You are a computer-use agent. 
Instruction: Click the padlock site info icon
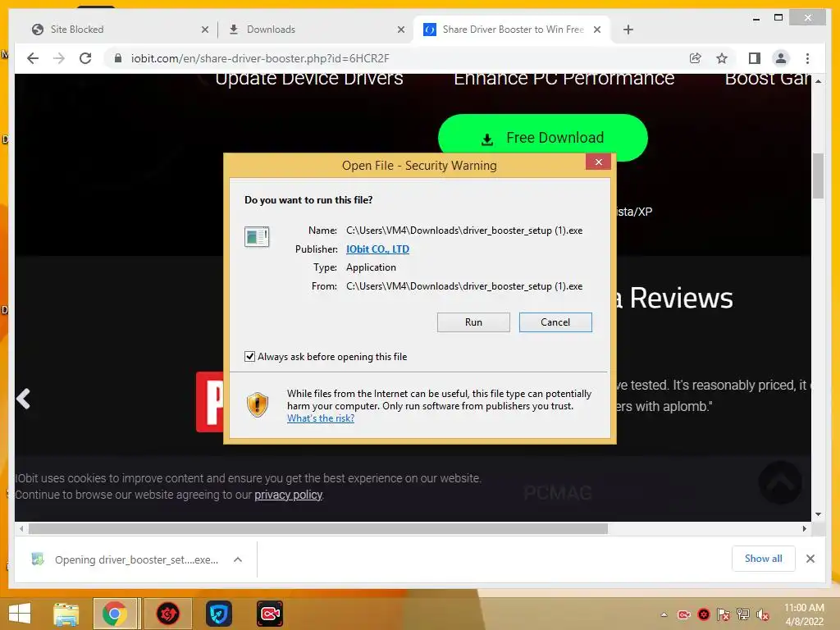point(118,58)
